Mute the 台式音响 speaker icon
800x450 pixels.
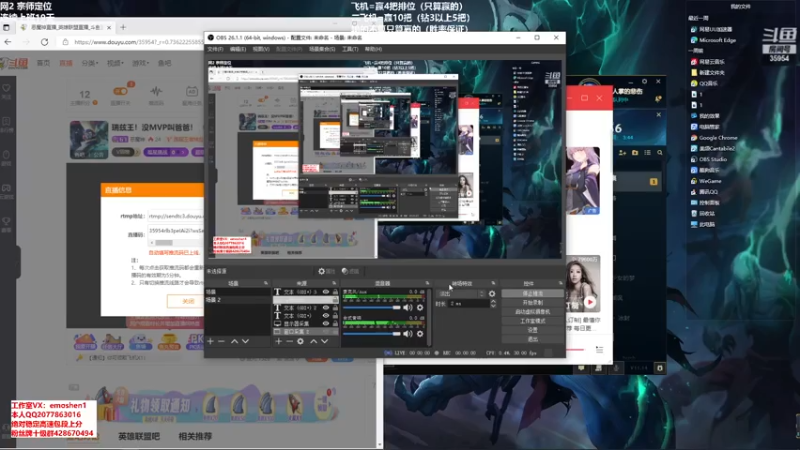click(x=408, y=334)
